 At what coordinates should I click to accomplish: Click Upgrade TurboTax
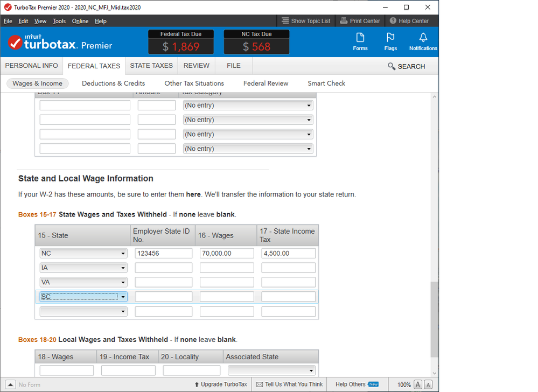pyautogui.click(x=221, y=384)
